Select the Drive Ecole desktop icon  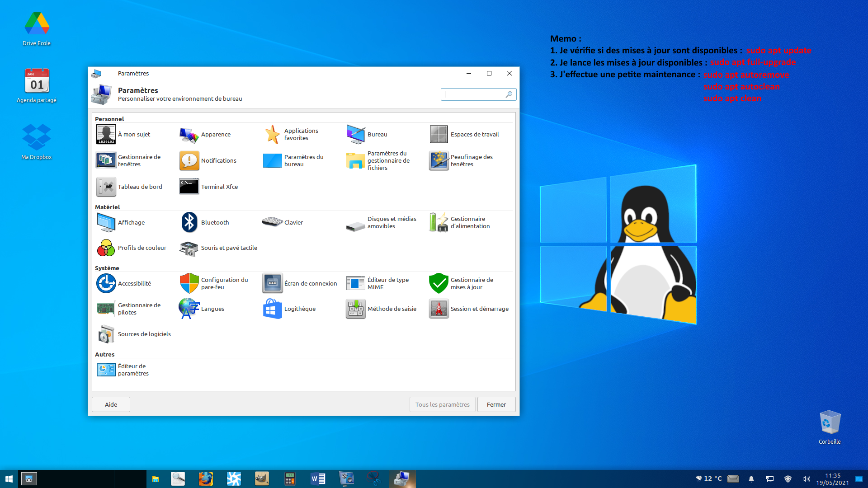(x=37, y=28)
